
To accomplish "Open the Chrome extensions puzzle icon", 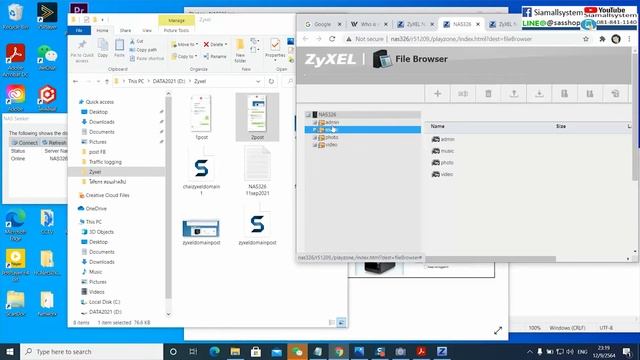I will tap(602, 39).
